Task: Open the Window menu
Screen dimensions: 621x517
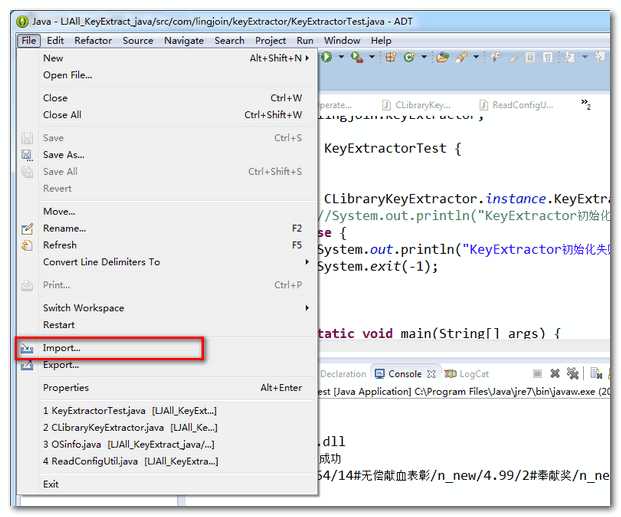Action: pos(342,40)
